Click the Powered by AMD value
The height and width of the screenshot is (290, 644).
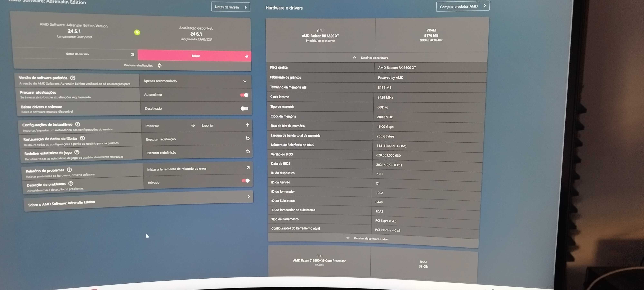click(x=391, y=78)
